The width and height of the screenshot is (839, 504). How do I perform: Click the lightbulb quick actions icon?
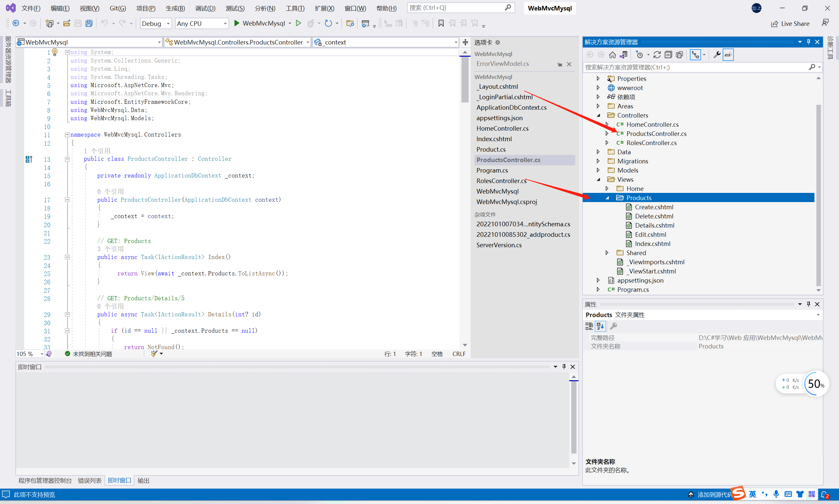coord(55,52)
